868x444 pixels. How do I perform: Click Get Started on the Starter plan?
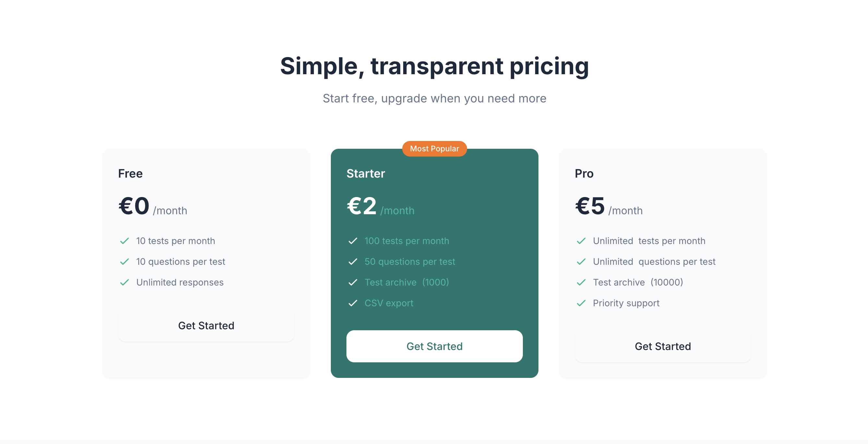click(434, 346)
